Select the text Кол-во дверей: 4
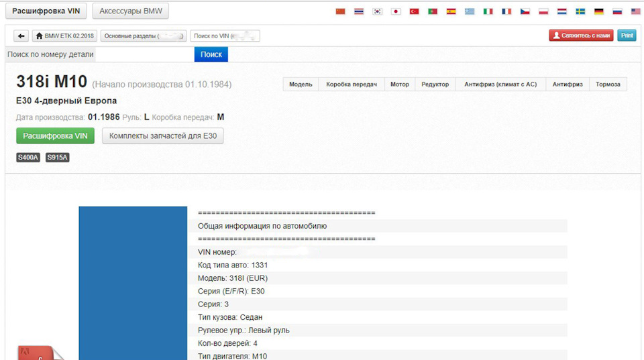The height and width of the screenshot is (360, 644). point(227,343)
